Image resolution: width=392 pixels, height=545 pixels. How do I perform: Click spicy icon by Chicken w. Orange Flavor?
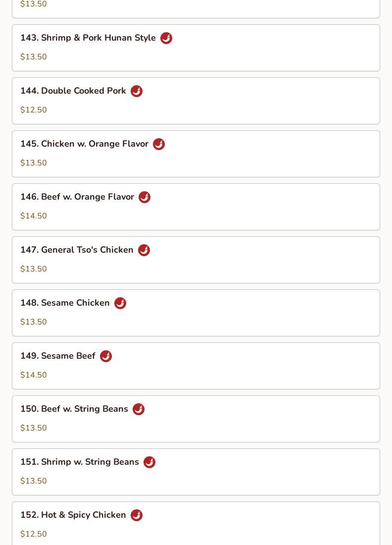click(x=159, y=144)
